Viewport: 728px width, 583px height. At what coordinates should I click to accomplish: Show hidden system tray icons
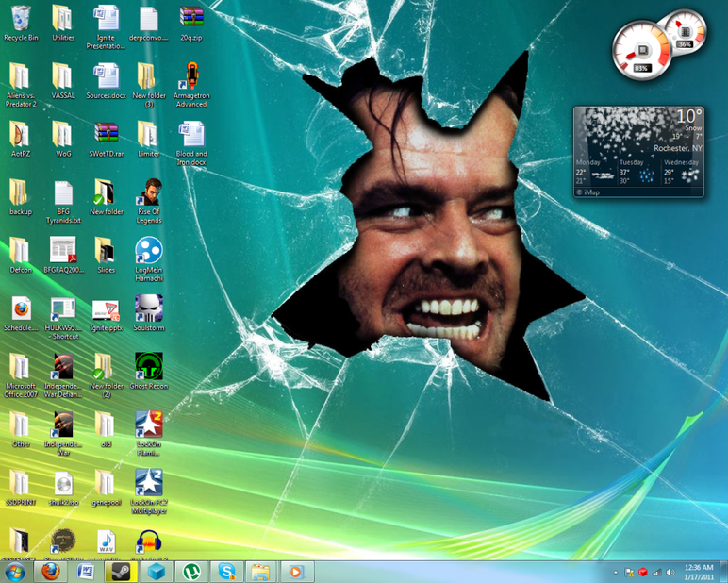615,572
